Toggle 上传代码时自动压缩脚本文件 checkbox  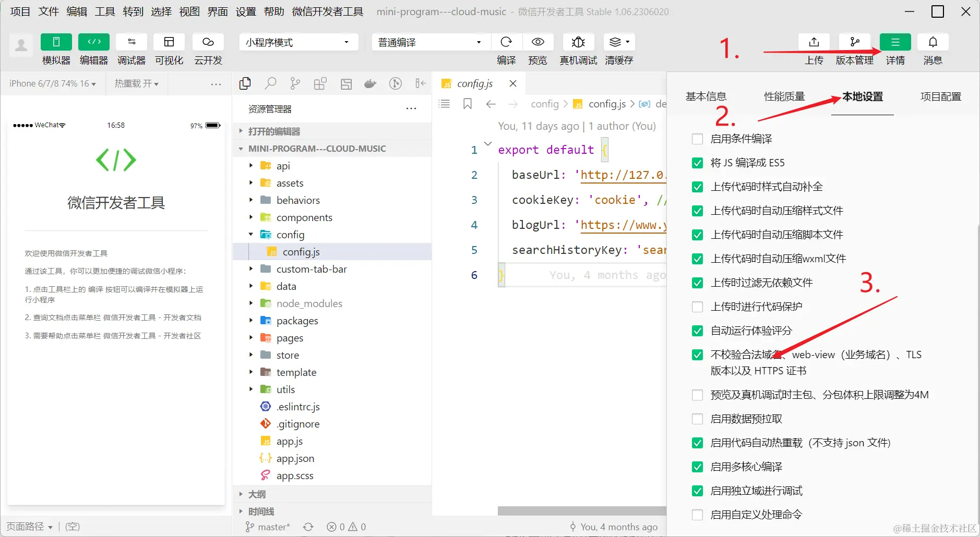pyautogui.click(x=697, y=235)
